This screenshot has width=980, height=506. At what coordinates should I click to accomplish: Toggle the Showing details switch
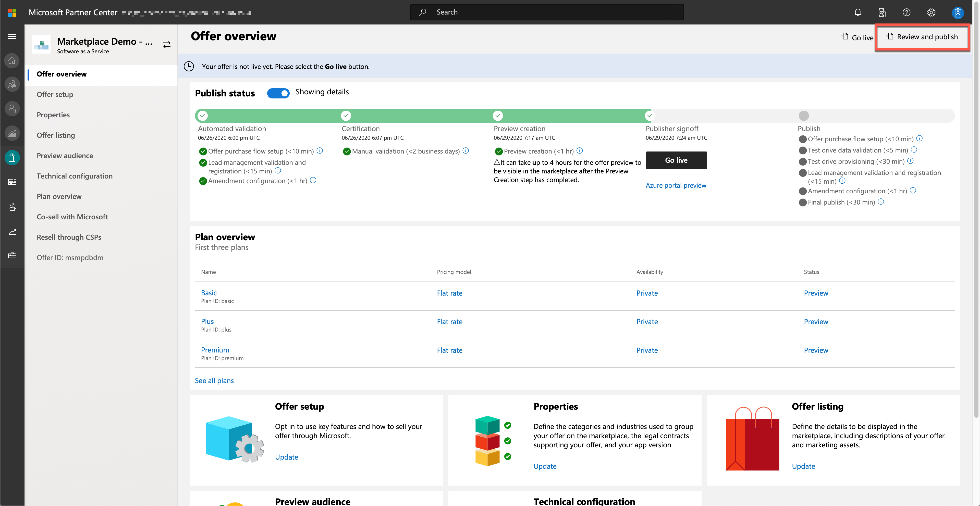point(278,93)
